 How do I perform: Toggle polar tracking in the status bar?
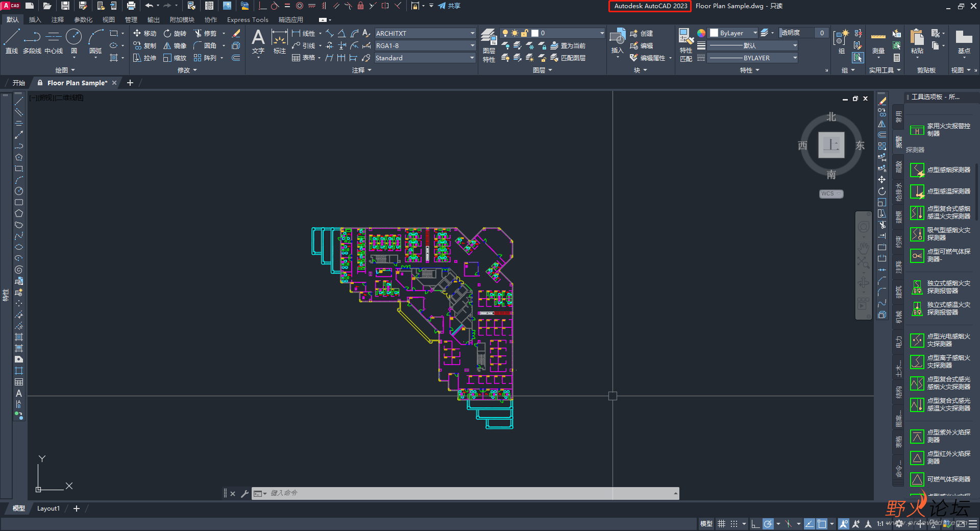768,524
